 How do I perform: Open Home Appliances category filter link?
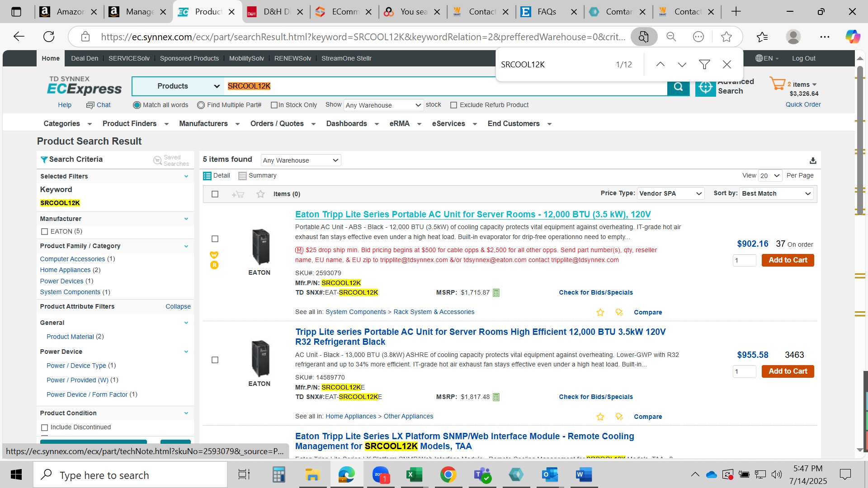(x=65, y=270)
